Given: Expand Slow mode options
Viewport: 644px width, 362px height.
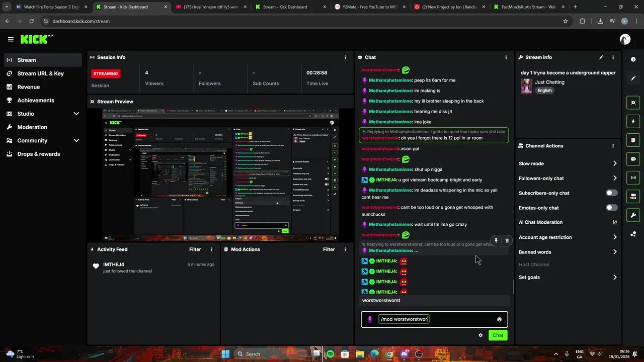Looking at the screenshot, I should click(x=615, y=163).
